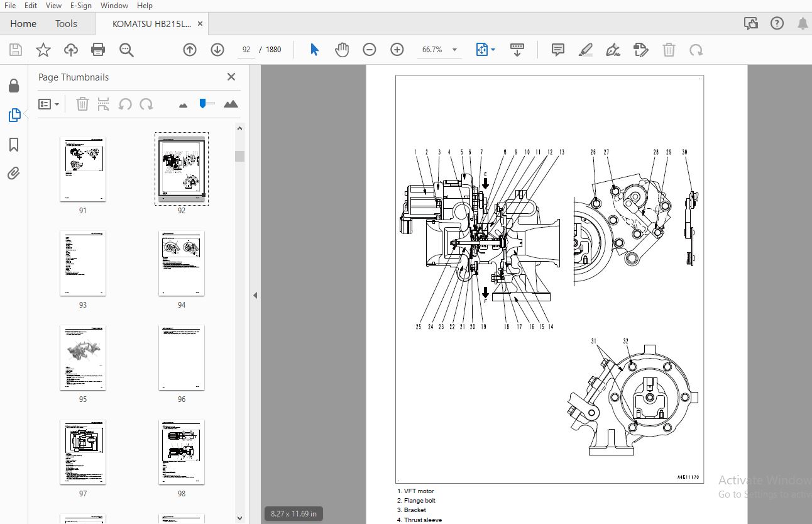Select page 91 thumbnail

83,169
